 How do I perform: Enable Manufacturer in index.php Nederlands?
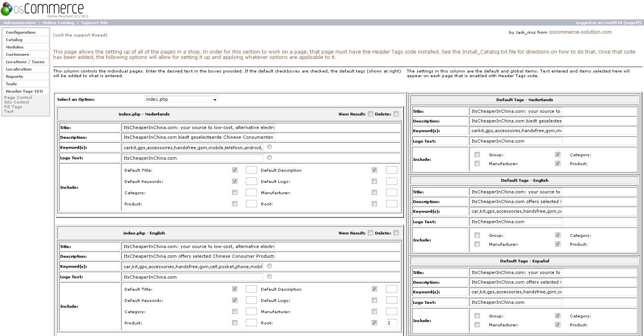pos(375,193)
